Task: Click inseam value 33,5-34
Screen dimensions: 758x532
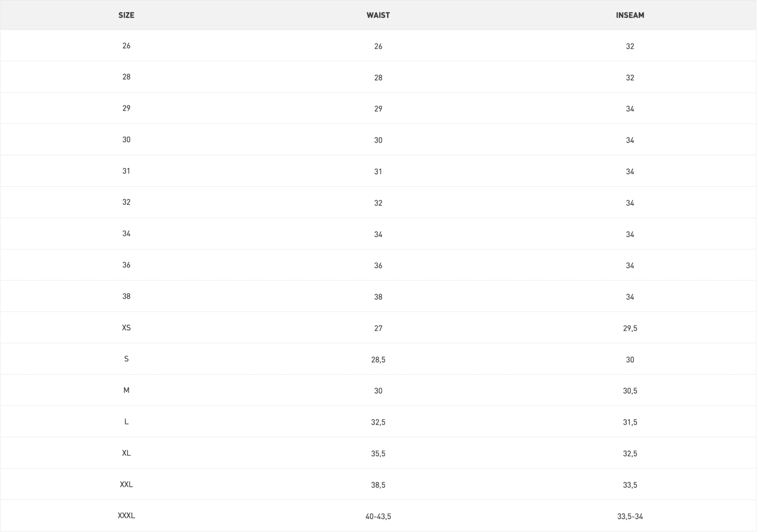Action: pos(630,516)
